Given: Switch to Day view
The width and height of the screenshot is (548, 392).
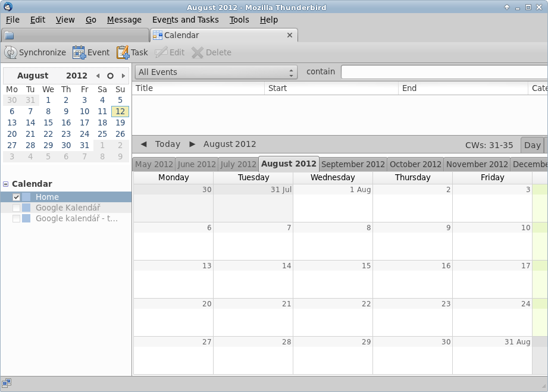Looking at the screenshot, I should (x=533, y=145).
